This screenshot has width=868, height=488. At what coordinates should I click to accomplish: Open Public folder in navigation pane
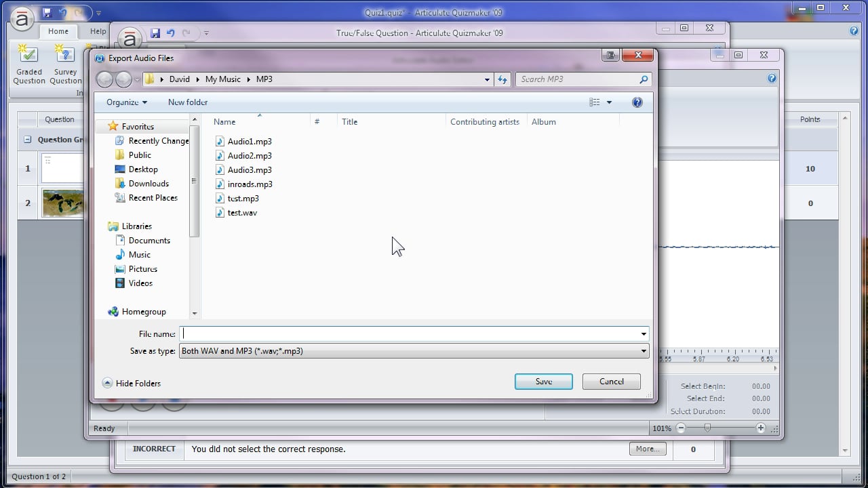133,155
